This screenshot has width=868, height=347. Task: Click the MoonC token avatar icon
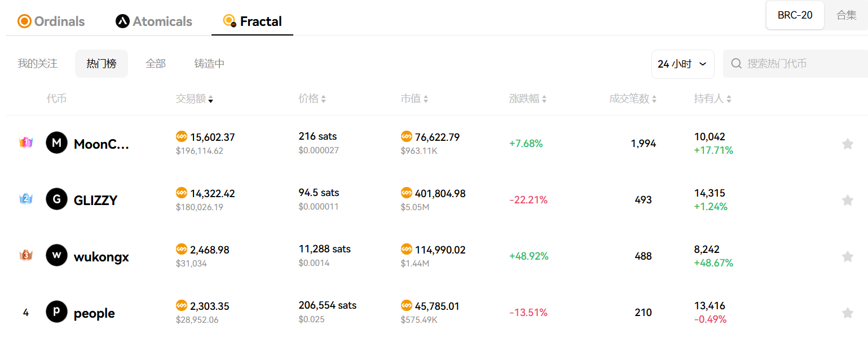tap(56, 143)
